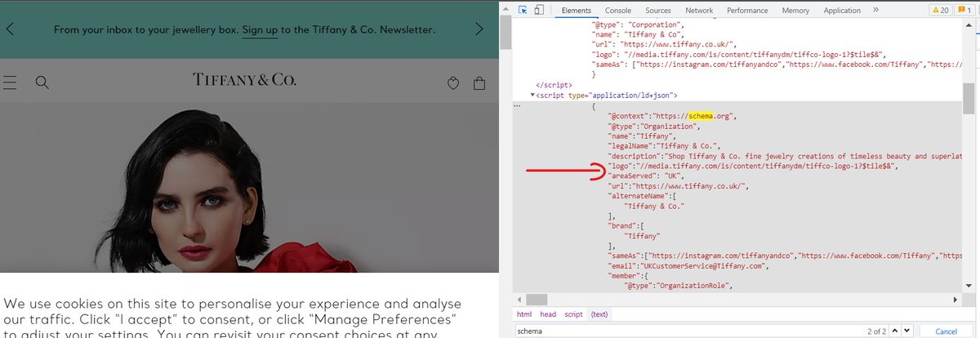
Task: Toggle the device toolbar icon
Action: [x=540, y=10]
